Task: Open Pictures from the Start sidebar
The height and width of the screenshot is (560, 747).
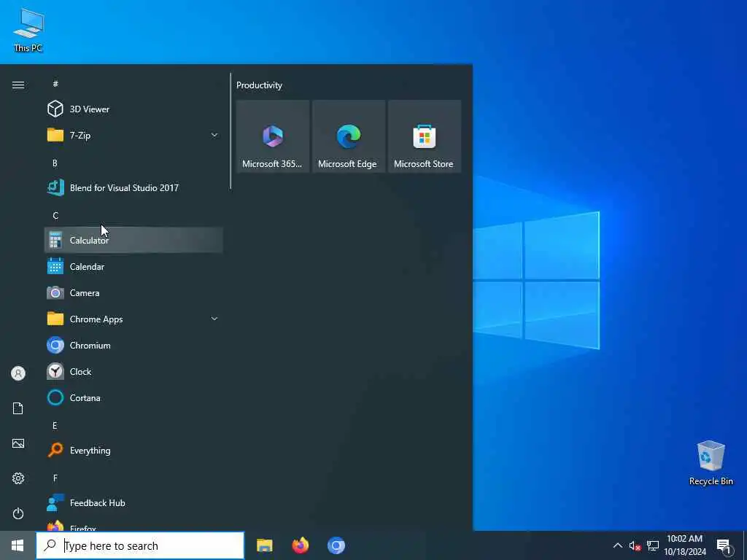Action: pos(18,443)
